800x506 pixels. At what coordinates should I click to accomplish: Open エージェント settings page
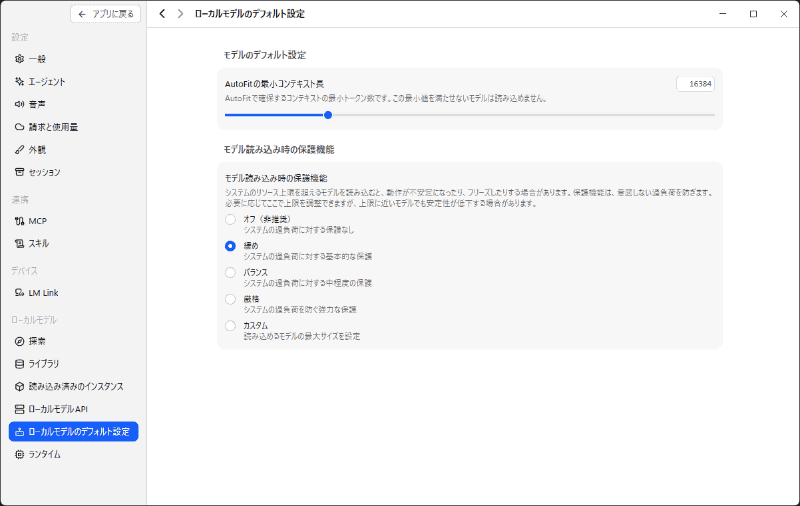tap(73, 82)
